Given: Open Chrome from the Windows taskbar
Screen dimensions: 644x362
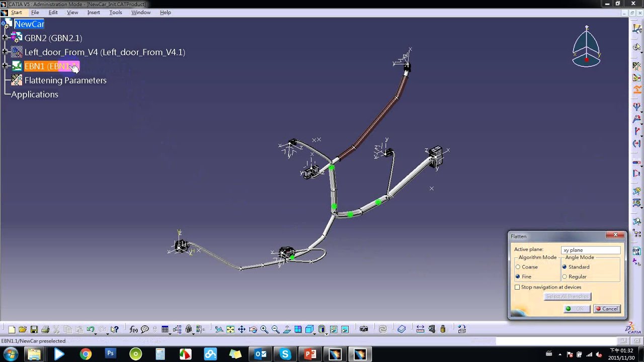Looking at the screenshot, I should (86, 354).
